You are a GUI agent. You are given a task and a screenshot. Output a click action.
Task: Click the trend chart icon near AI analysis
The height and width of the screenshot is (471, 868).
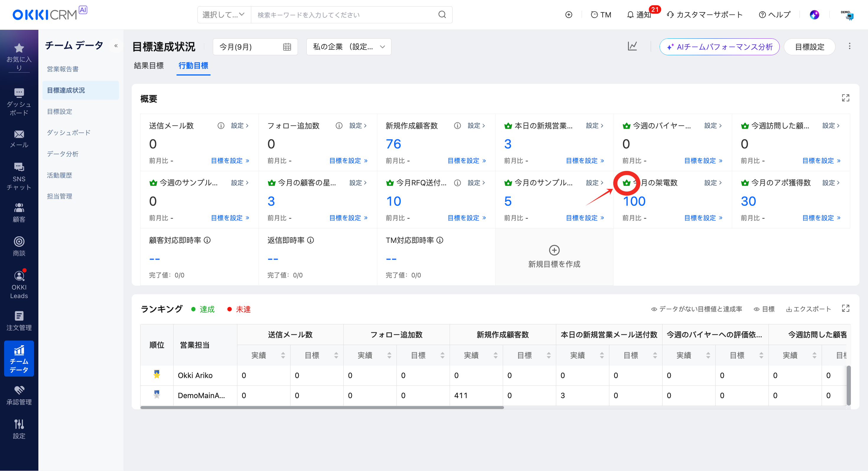632,47
